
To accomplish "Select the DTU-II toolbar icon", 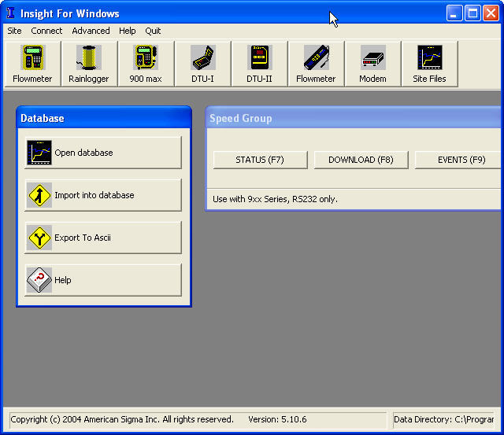I will (259, 64).
